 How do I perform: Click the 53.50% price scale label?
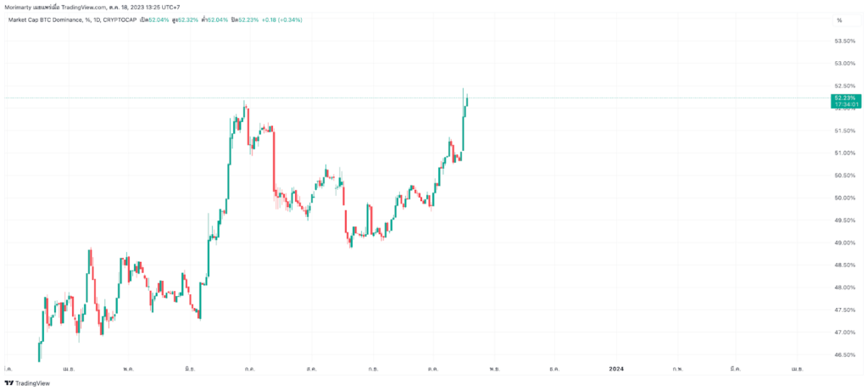pos(845,41)
